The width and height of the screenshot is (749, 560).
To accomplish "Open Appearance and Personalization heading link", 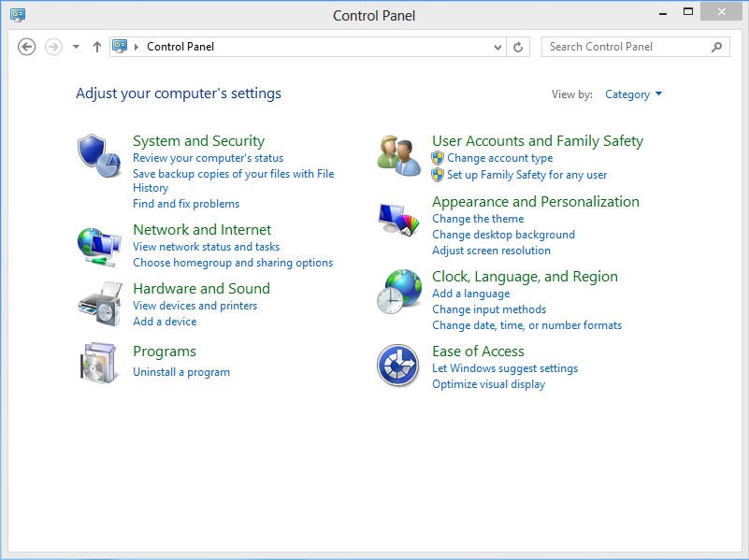I will 536,201.
